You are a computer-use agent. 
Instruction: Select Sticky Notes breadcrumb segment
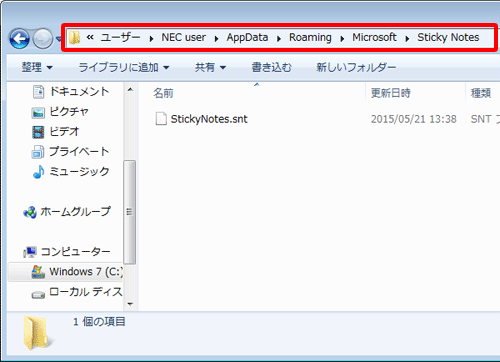(448, 37)
